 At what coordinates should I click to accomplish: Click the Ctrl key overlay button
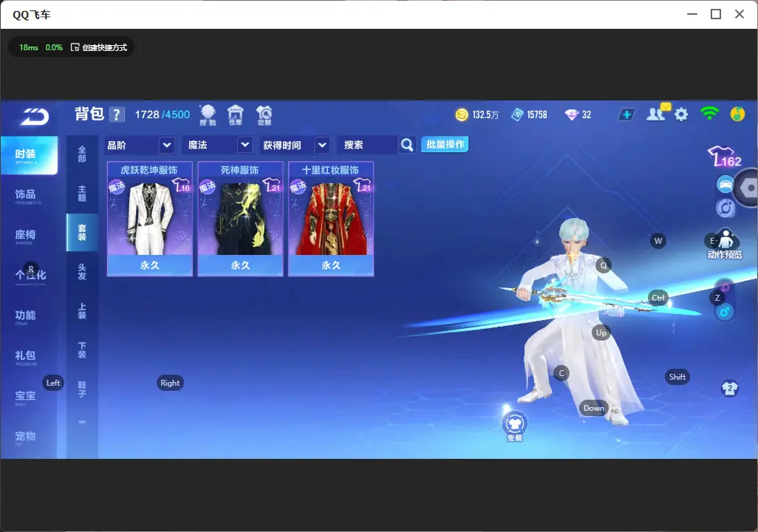pos(658,298)
